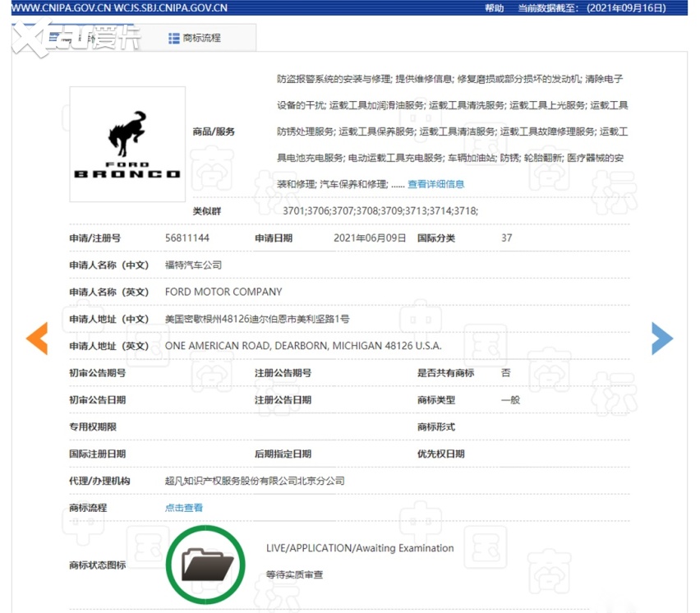Click the list icon beside 商标流程
The height and width of the screenshot is (613, 700).
(x=173, y=38)
